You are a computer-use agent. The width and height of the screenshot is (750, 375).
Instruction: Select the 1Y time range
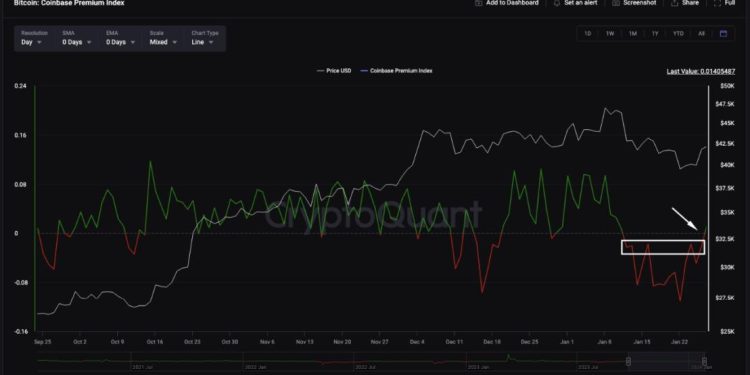655,33
